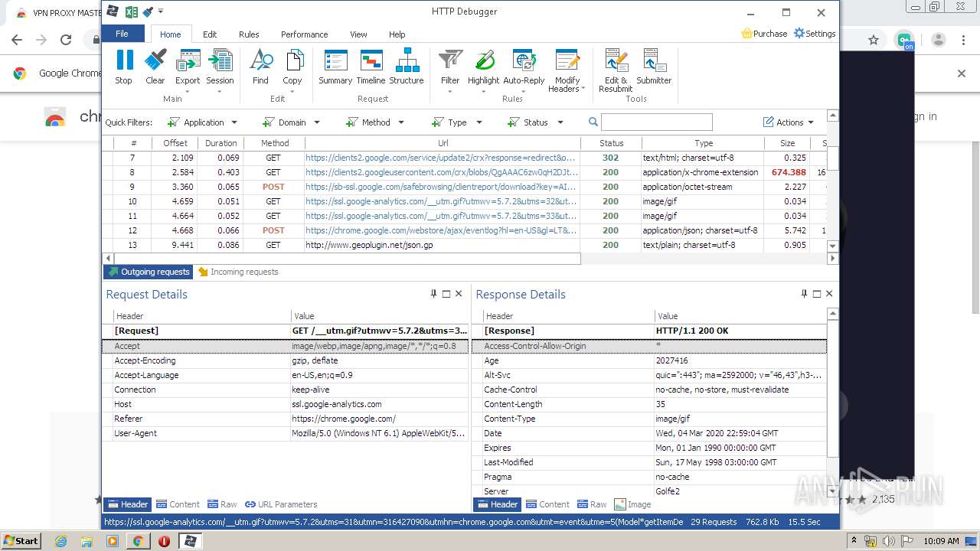
Task: Open the Type quick filter dropdown
Action: pos(457,122)
